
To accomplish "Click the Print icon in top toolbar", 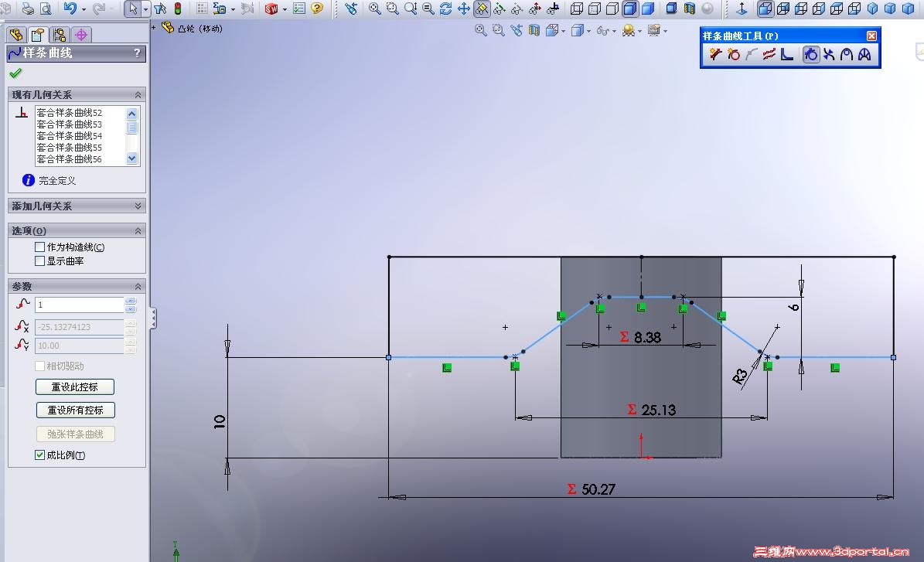I will tap(27, 9).
